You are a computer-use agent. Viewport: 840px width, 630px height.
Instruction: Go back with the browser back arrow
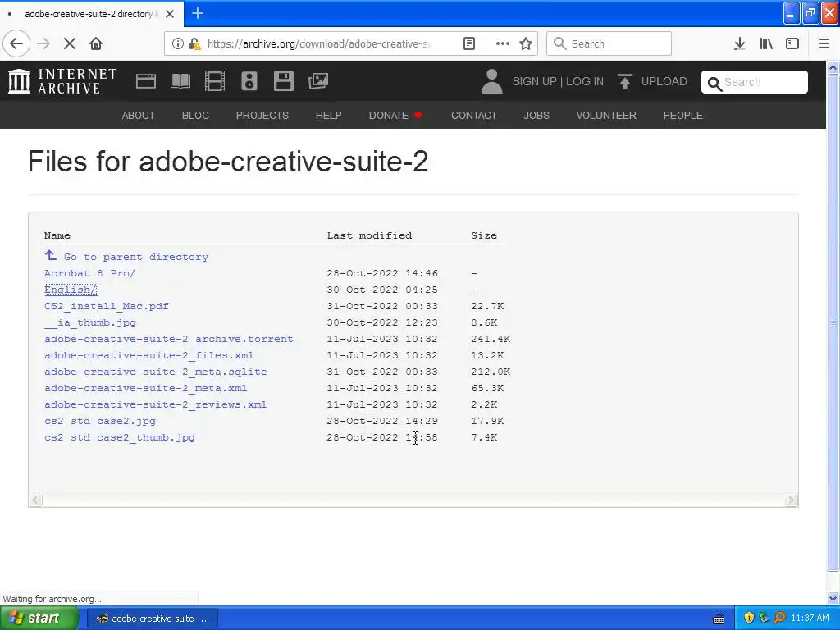pos(16,43)
